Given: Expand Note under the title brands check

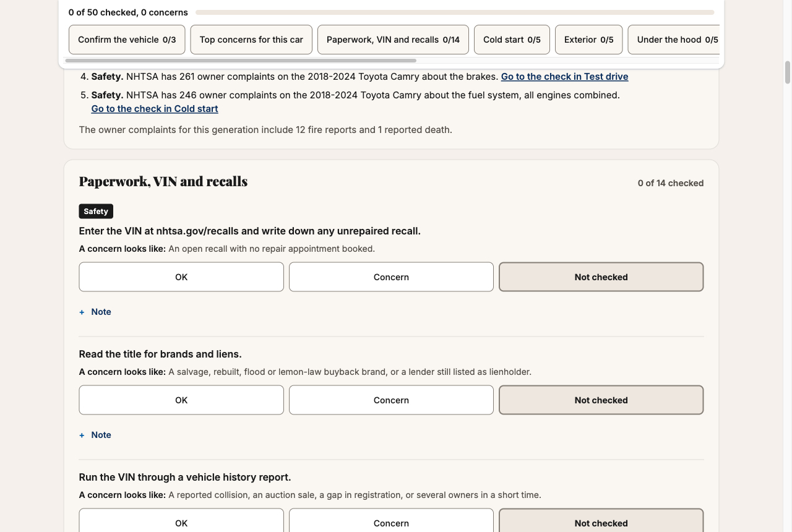Looking at the screenshot, I should [x=95, y=435].
